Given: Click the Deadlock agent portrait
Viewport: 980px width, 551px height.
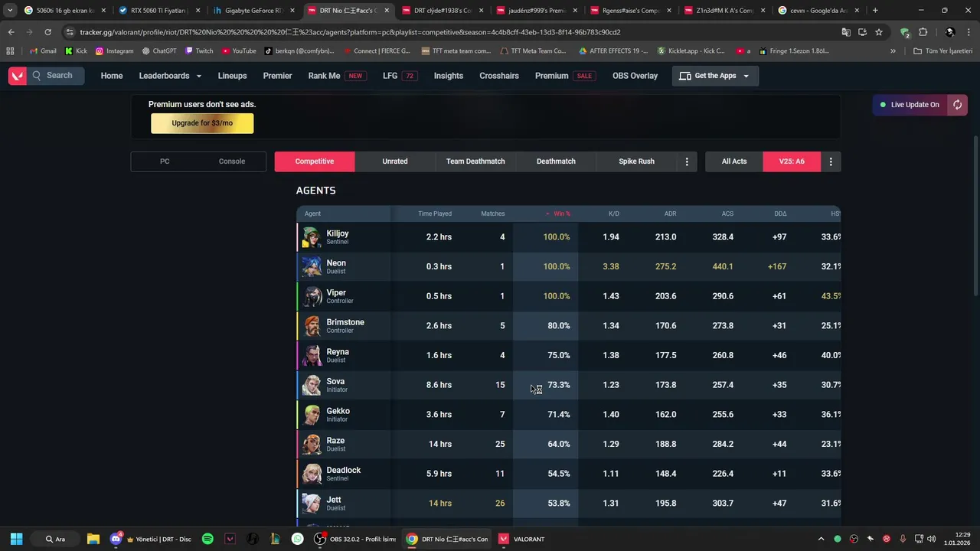Looking at the screenshot, I should point(312,474).
